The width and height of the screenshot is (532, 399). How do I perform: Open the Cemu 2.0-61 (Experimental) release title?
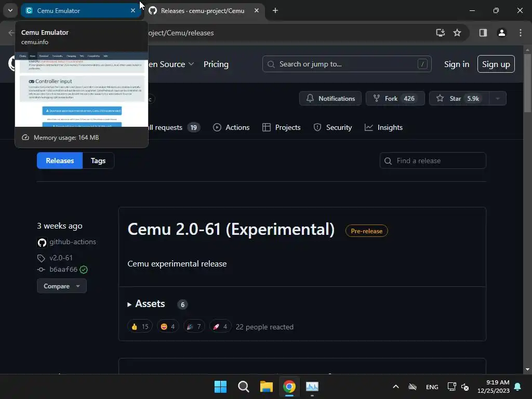[x=231, y=229]
